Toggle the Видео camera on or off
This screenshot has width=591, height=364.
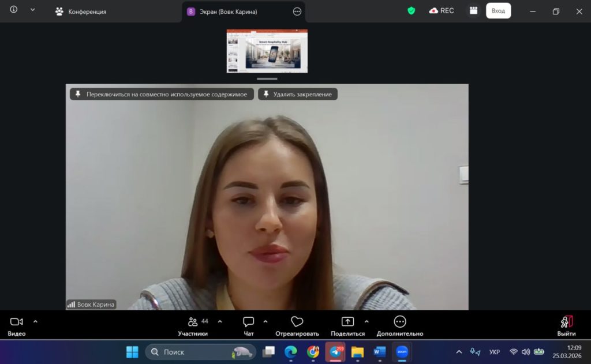tap(16, 325)
